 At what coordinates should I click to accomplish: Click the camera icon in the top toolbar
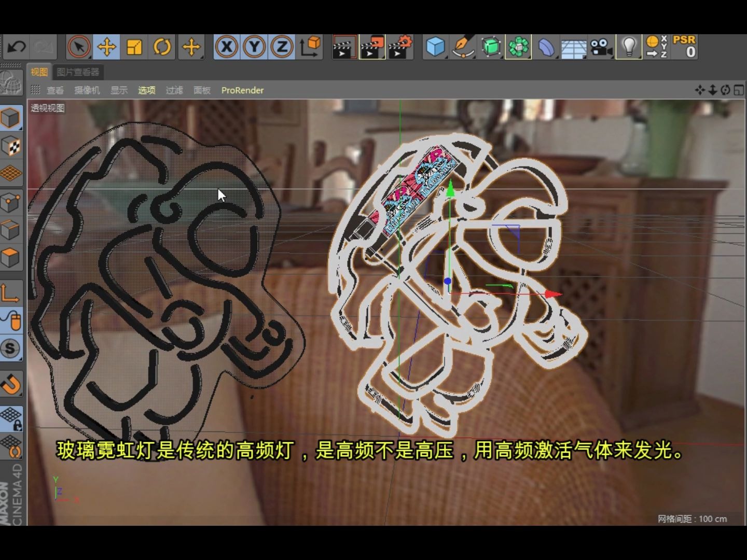(600, 47)
